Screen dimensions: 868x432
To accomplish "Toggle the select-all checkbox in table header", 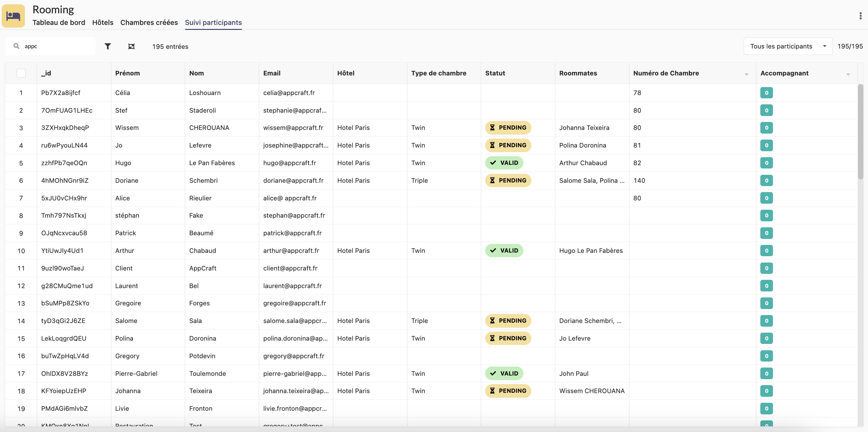I will tap(21, 73).
